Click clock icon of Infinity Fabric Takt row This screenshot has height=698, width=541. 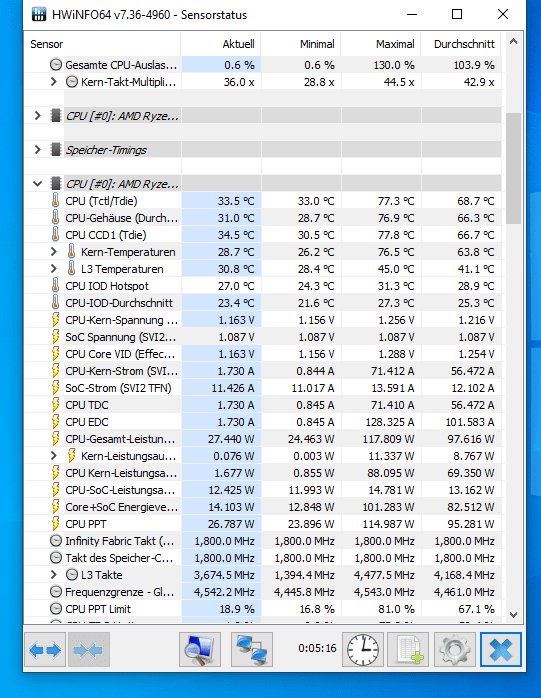coord(56,541)
